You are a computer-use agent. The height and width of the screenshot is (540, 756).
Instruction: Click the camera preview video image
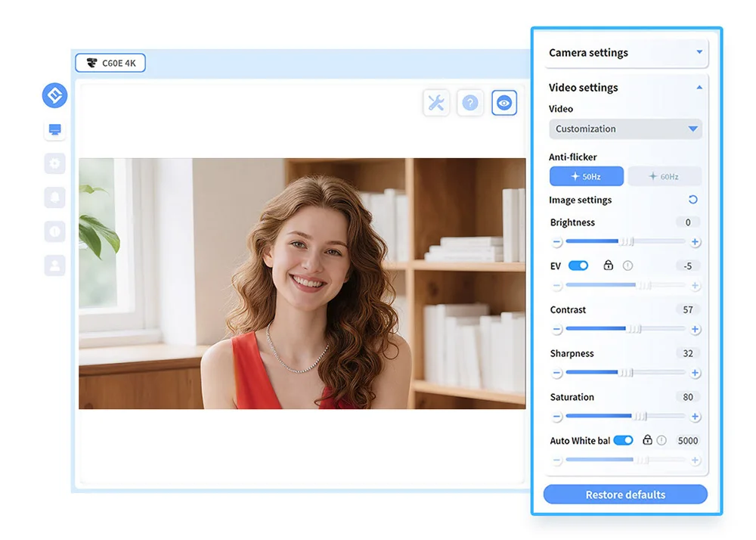tap(302, 284)
